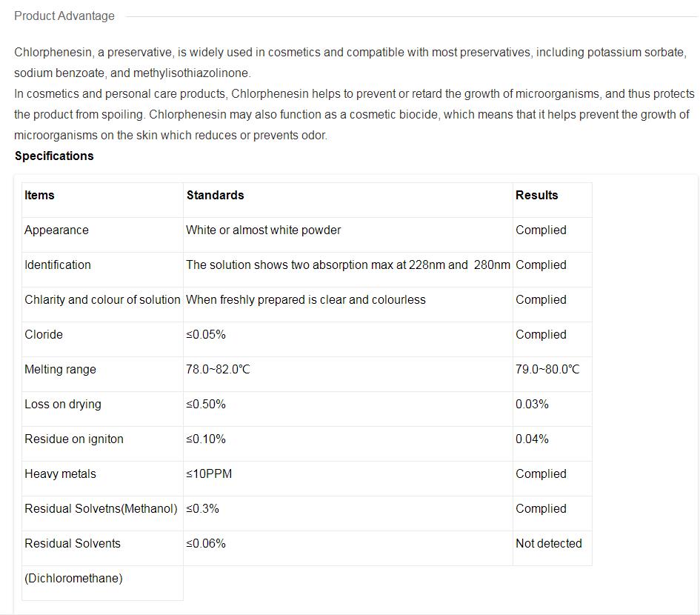Click the (Dichloromethane) cell text

click(x=73, y=579)
